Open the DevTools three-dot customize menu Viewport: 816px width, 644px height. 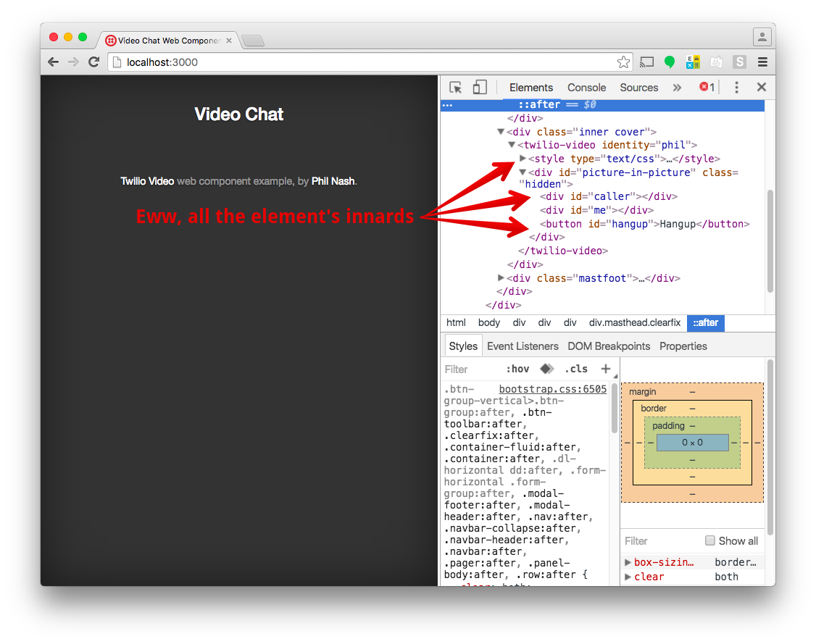pos(736,88)
